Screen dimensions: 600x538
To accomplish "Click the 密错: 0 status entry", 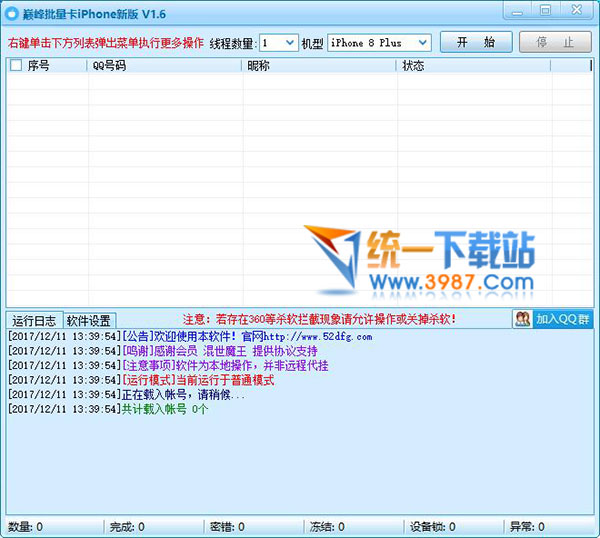I will click(x=227, y=527).
